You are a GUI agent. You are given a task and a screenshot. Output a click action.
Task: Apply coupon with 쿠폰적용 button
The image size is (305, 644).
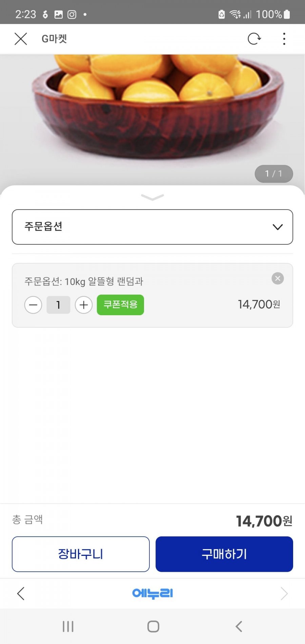(x=120, y=305)
